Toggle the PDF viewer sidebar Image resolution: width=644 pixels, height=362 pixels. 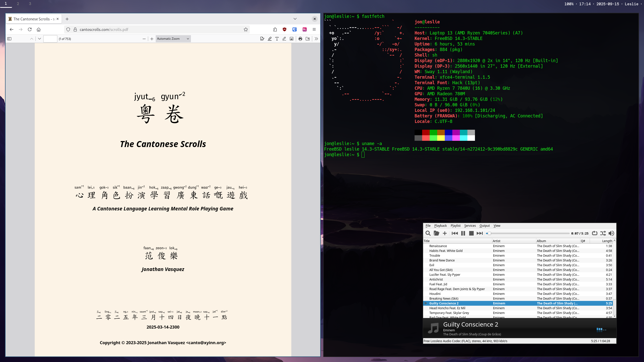pos(9,39)
